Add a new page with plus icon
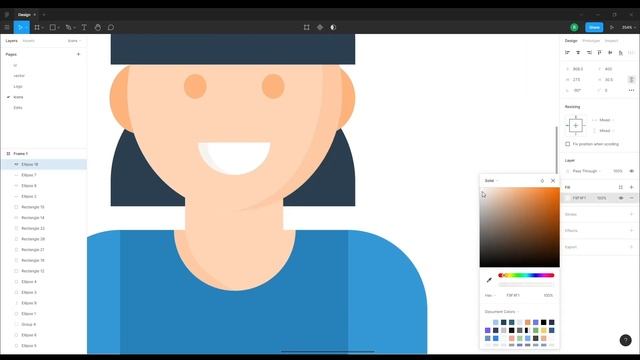This screenshot has height=360, width=640. point(78,54)
